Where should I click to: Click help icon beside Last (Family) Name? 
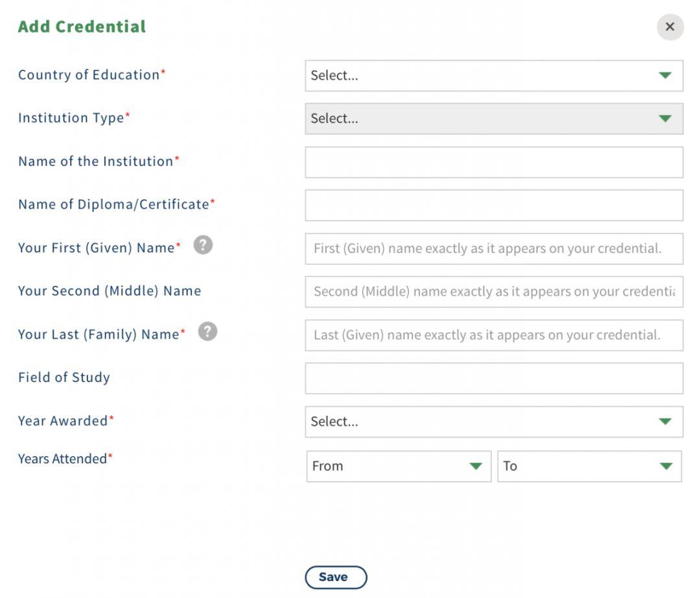tap(207, 331)
